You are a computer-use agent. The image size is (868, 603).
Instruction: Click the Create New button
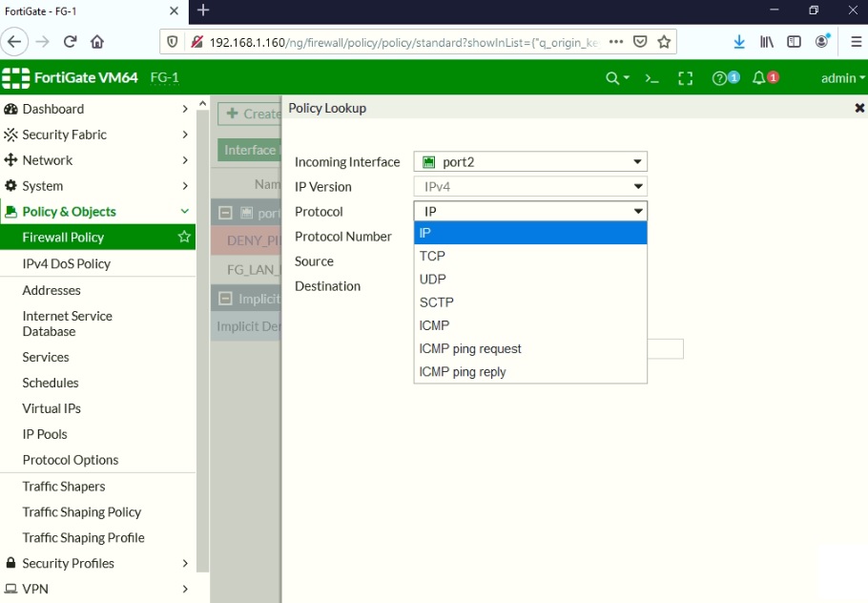coord(250,114)
